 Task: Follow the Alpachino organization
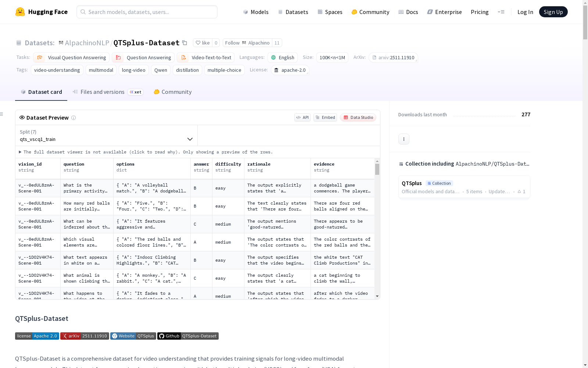pyautogui.click(x=247, y=43)
